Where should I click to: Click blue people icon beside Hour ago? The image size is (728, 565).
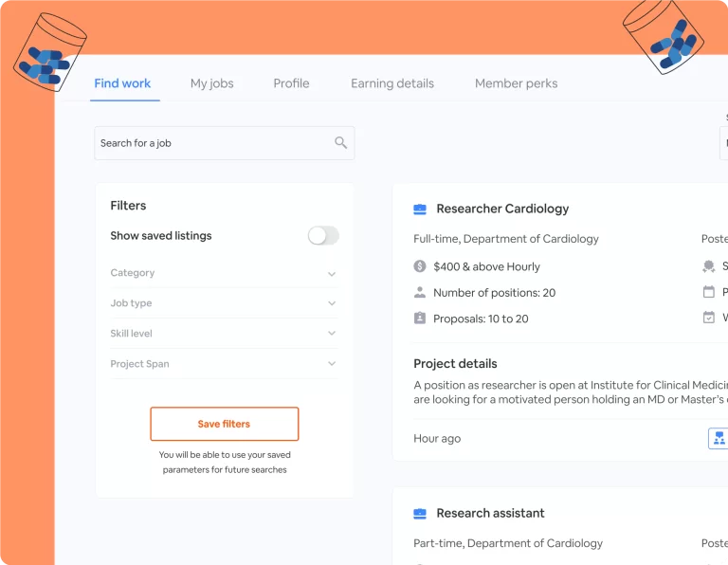(x=719, y=438)
